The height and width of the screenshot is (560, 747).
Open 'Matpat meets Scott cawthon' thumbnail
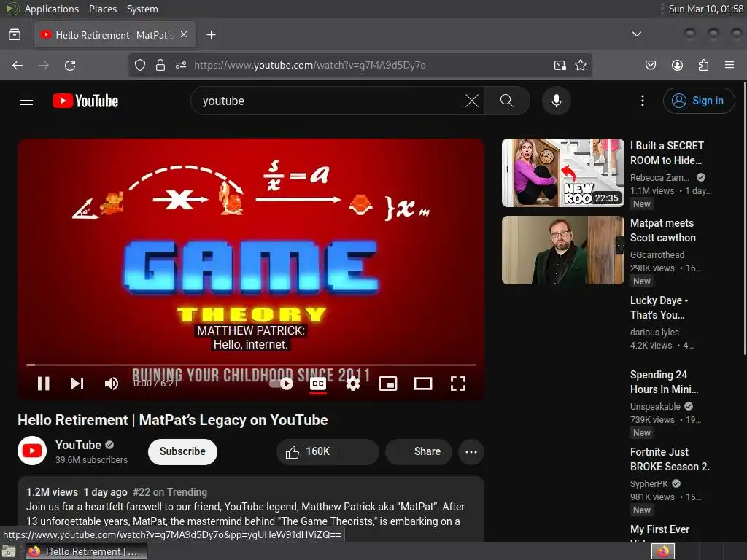[562, 250]
